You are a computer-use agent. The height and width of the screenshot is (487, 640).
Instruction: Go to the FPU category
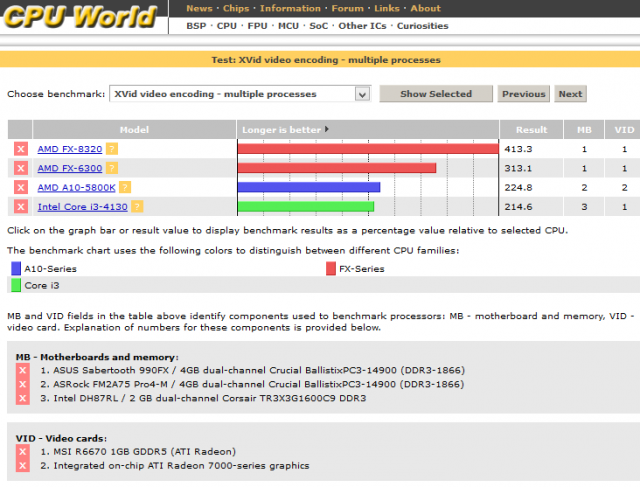click(257, 26)
